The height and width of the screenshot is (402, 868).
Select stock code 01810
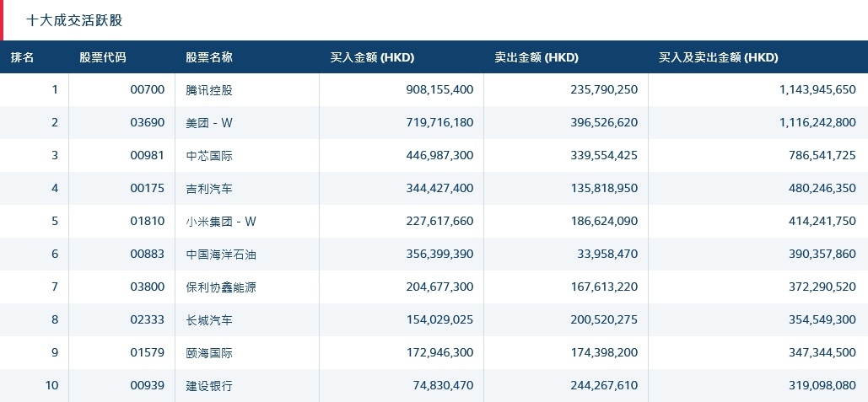click(148, 221)
